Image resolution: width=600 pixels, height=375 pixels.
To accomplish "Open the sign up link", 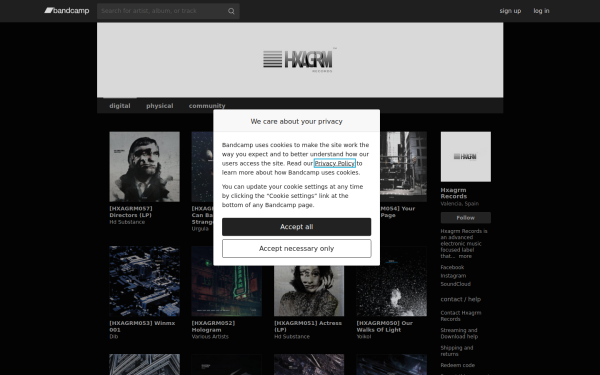I will click(x=510, y=11).
